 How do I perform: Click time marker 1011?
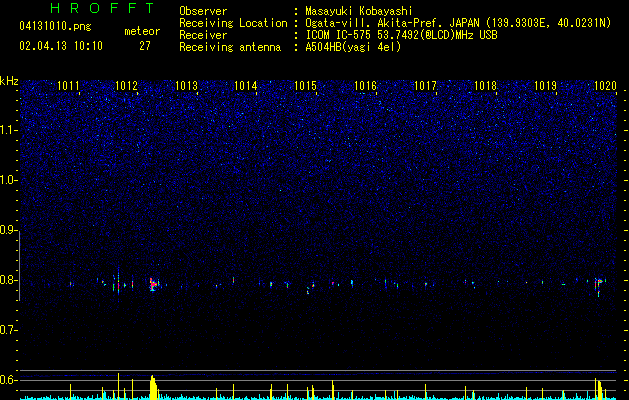coord(68,86)
